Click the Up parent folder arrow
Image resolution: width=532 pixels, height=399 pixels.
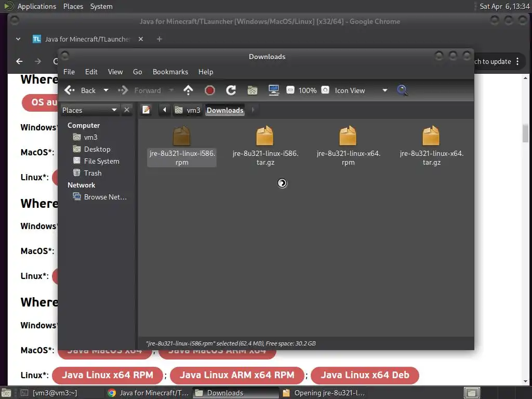tap(188, 90)
